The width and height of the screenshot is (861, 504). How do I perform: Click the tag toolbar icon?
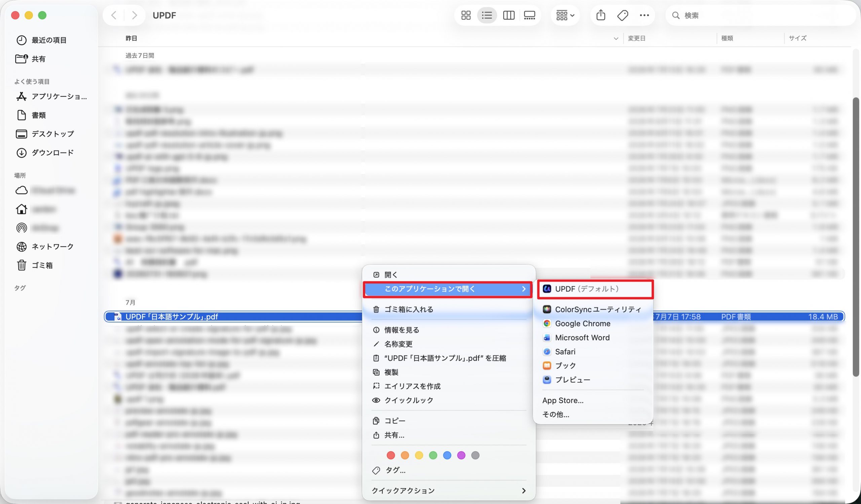tap(623, 15)
